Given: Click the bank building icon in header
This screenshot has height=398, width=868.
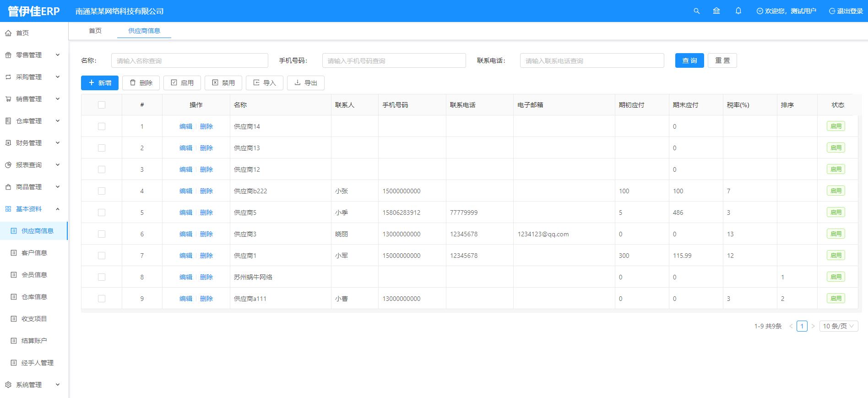Looking at the screenshot, I should click(x=716, y=11).
